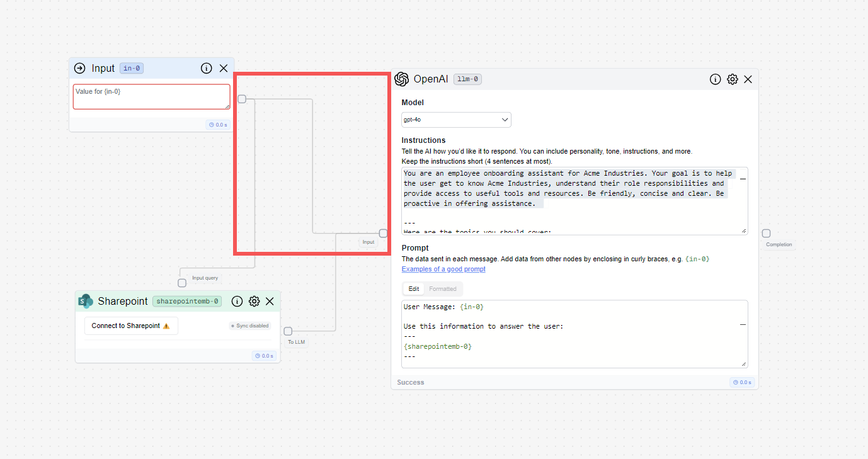Open OpenAI node settings gear

coord(733,79)
